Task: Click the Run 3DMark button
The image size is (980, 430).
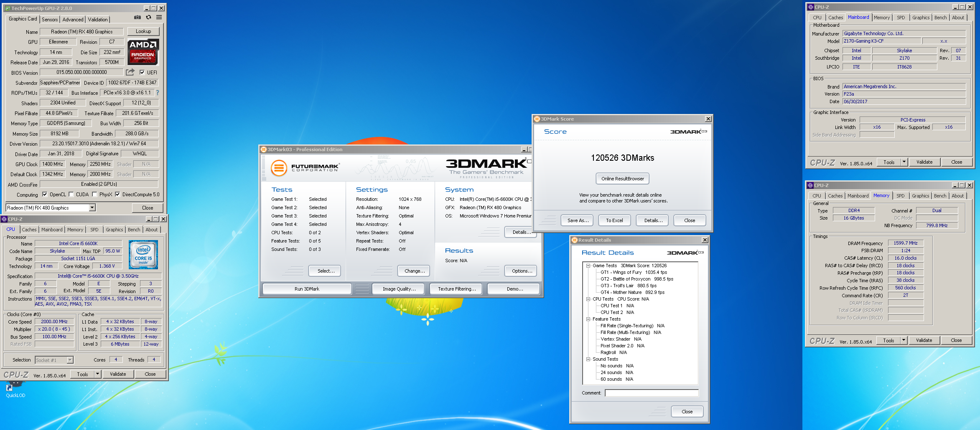Action: tap(307, 289)
